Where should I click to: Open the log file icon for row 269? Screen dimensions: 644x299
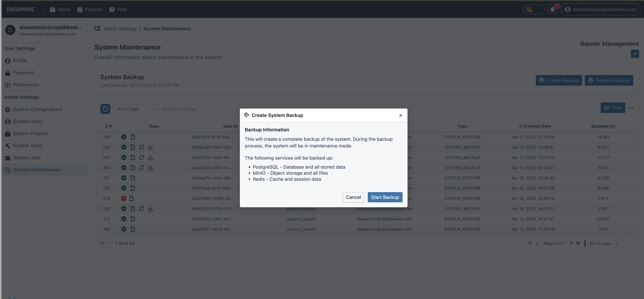coord(133,137)
